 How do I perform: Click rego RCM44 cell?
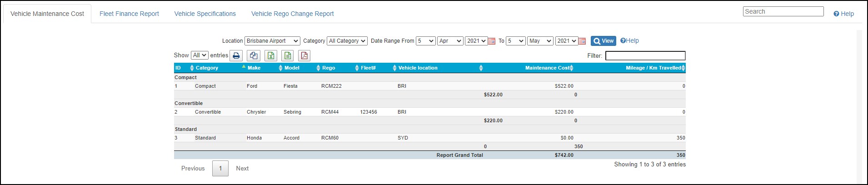click(330, 112)
